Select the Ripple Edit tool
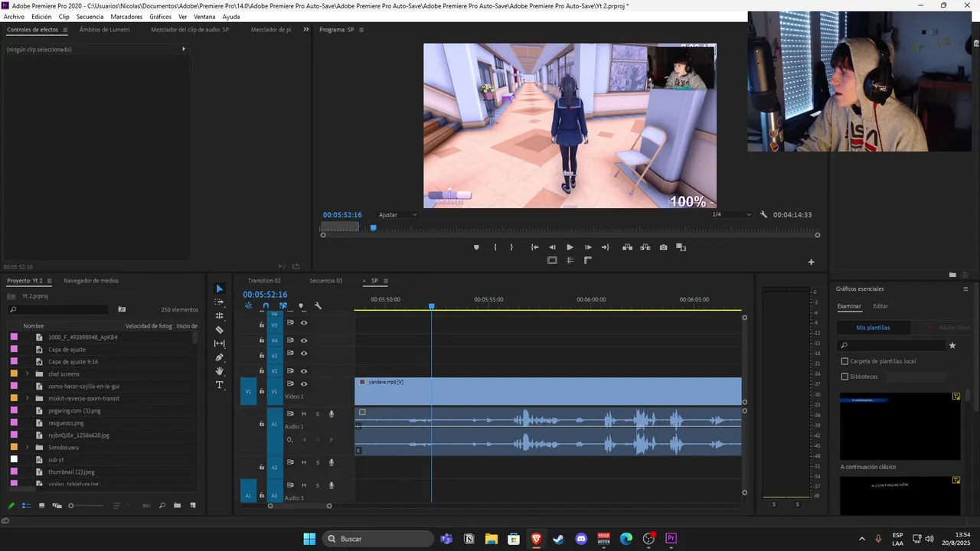Viewport: 980px width, 551px height. [220, 316]
